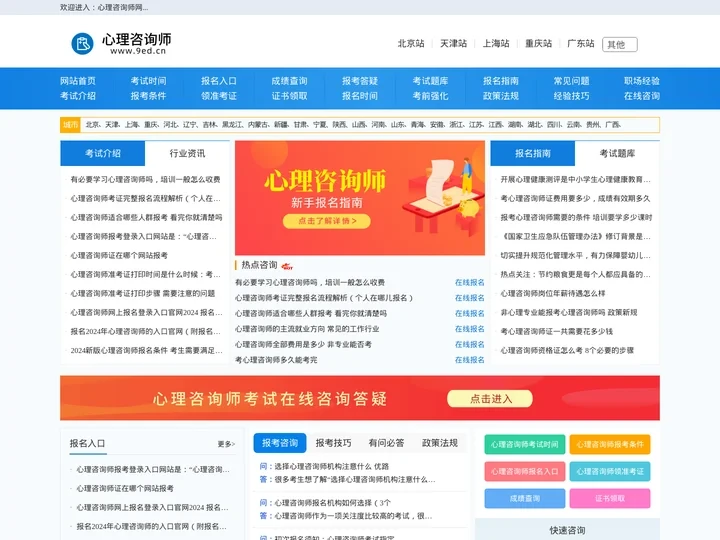Image resolution: width=720 pixels, height=540 pixels.
Task: Click teal 心理咨询师领准考证 button
Action: 610,472
